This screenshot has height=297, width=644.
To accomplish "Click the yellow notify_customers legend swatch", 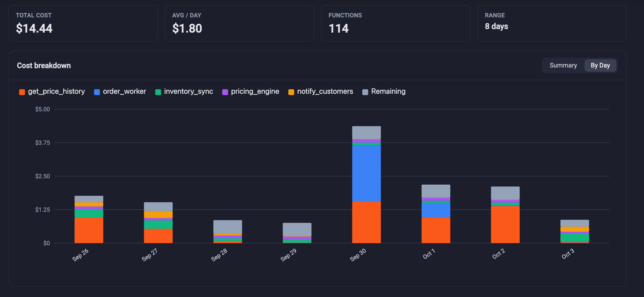I will (x=291, y=92).
